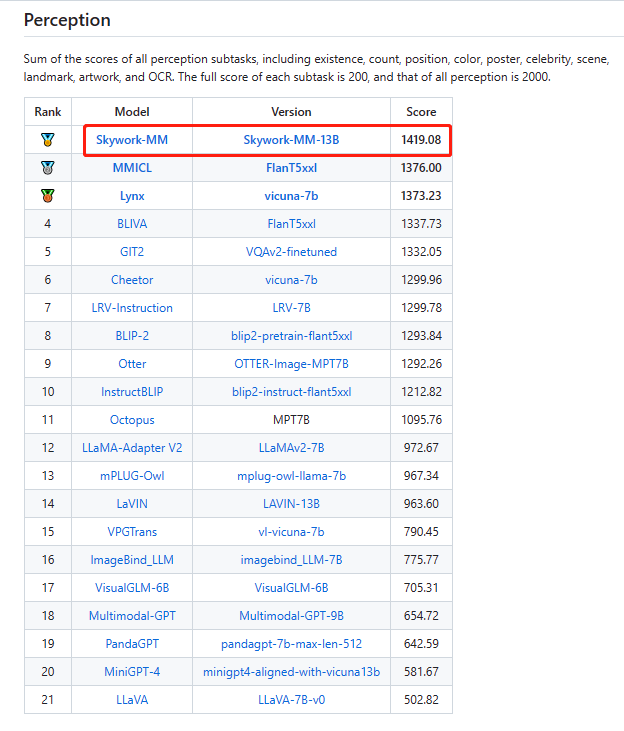The height and width of the screenshot is (731, 624).
Task: Open the Otter model link
Action: click(132, 364)
